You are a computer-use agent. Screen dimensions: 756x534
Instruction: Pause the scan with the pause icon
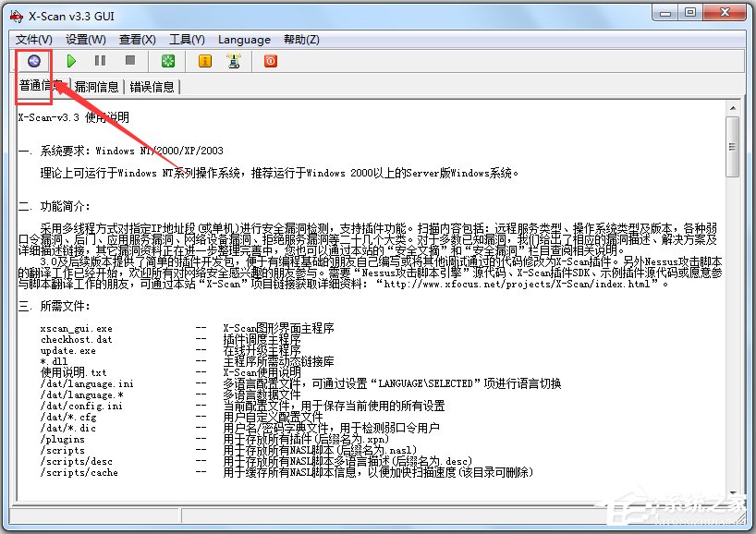101,61
